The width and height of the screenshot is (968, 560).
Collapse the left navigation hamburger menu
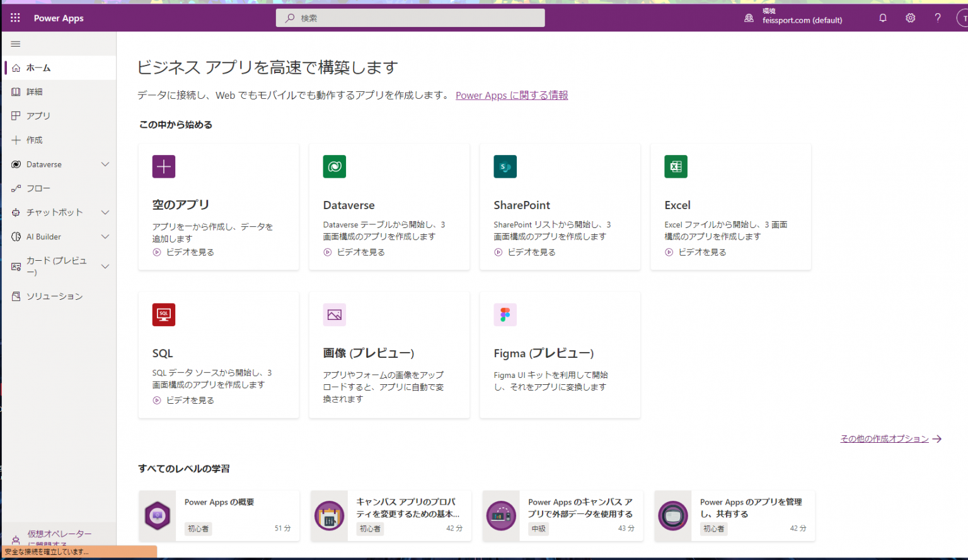point(16,44)
